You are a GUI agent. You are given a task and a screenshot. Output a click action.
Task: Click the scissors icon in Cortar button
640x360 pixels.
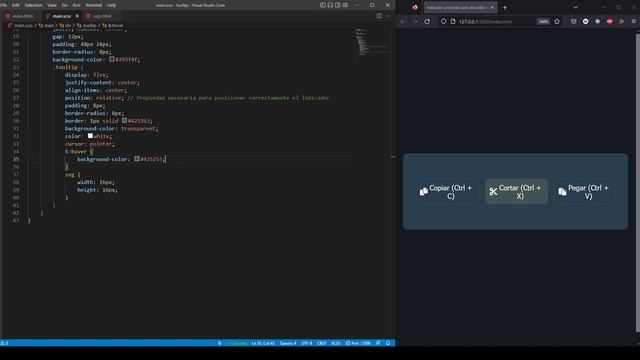coord(493,191)
